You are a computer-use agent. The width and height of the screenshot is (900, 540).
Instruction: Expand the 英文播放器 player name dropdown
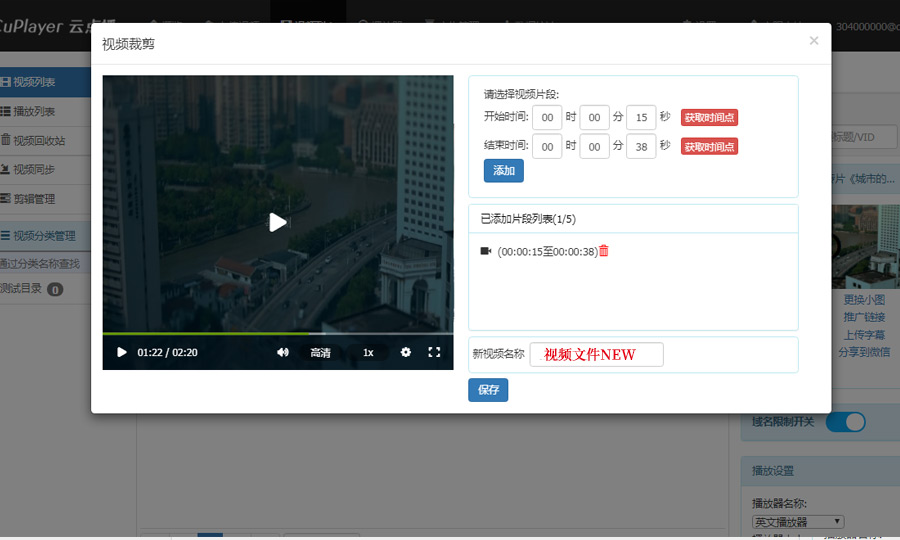(798, 522)
